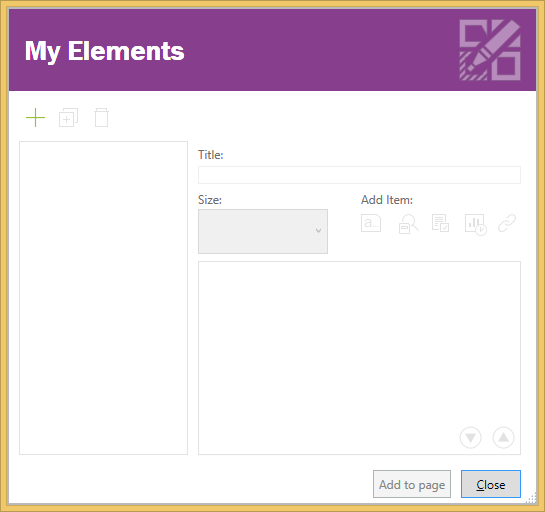Add a search item with magnifier icon
Image resolution: width=545 pixels, height=512 pixels.
pyautogui.click(x=408, y=224)
